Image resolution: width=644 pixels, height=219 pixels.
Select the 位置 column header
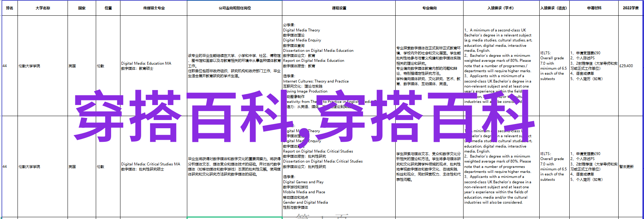[108, 8]
